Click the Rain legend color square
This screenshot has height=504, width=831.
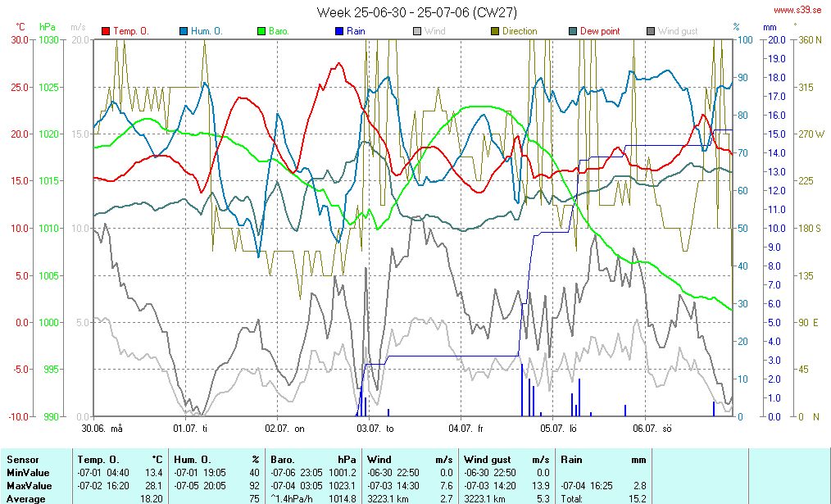coord(339,31)
